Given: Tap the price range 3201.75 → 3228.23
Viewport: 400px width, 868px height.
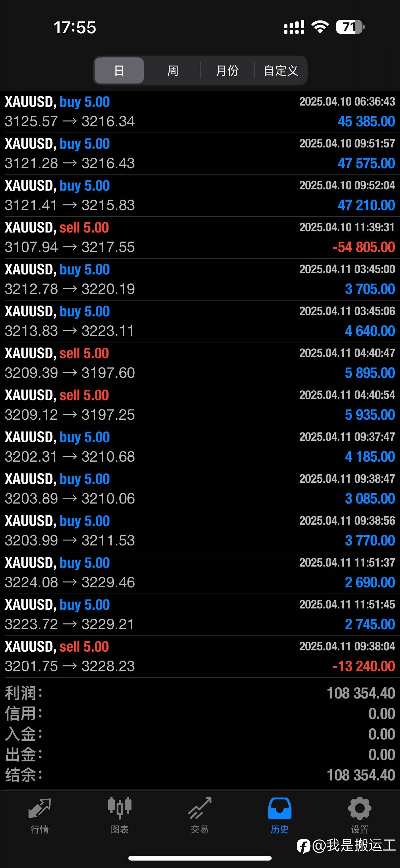Looking at the screenshot, I should 70,667.
